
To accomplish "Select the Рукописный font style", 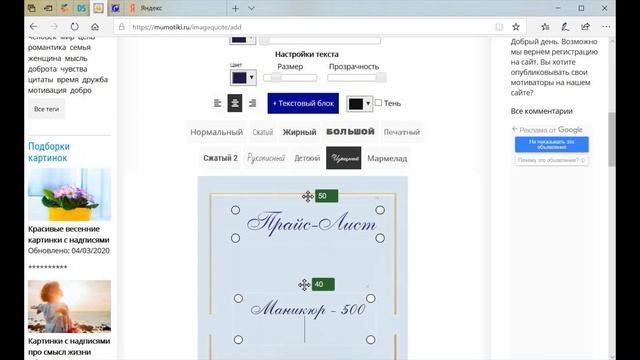I will coord(266,158).
